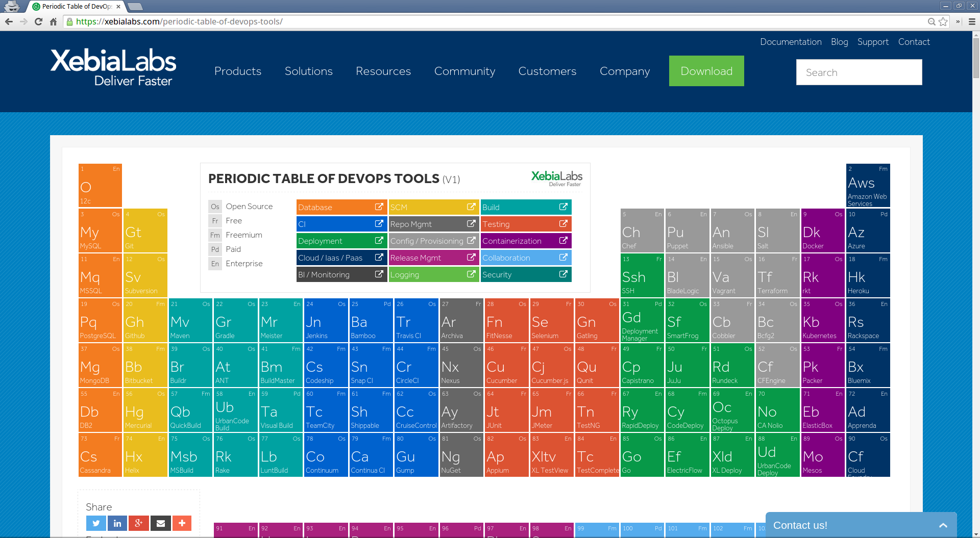Open external link icon on Security category

click(x=563, y=274)
